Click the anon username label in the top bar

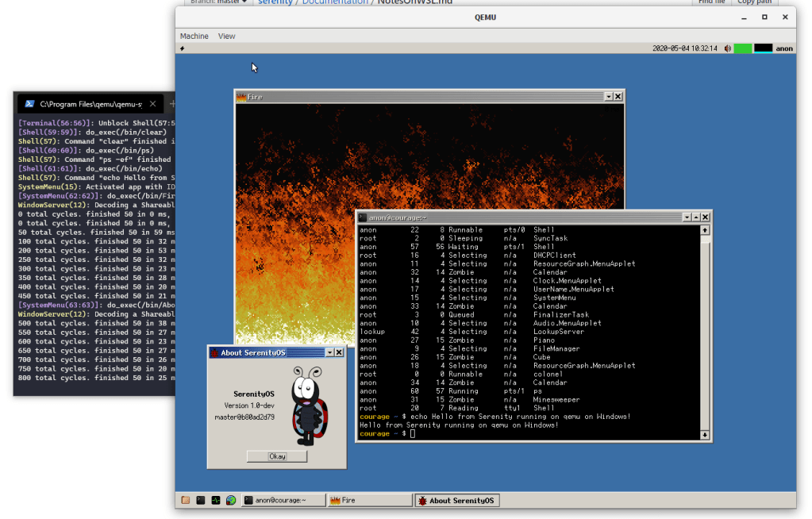pos(784,48)
